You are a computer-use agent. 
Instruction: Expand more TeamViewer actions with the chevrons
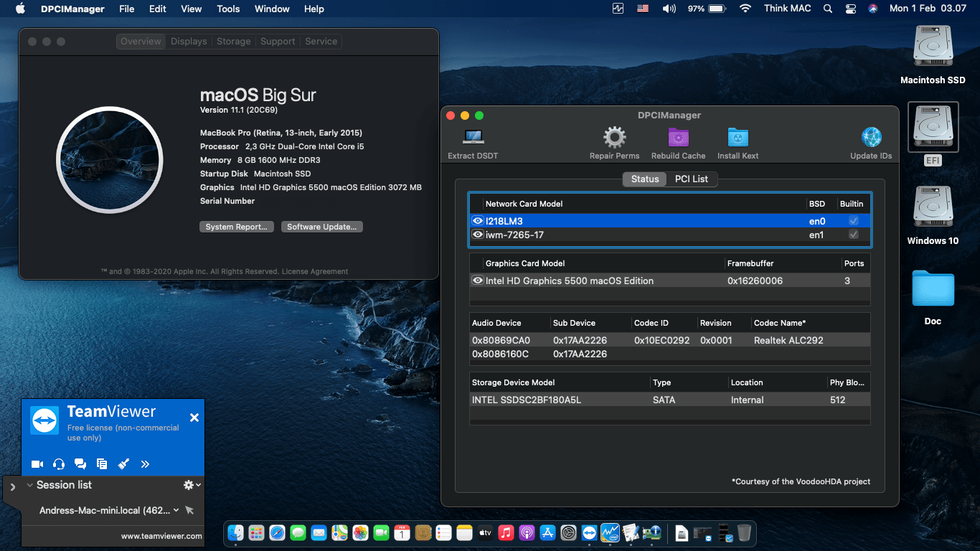(145, 464)
